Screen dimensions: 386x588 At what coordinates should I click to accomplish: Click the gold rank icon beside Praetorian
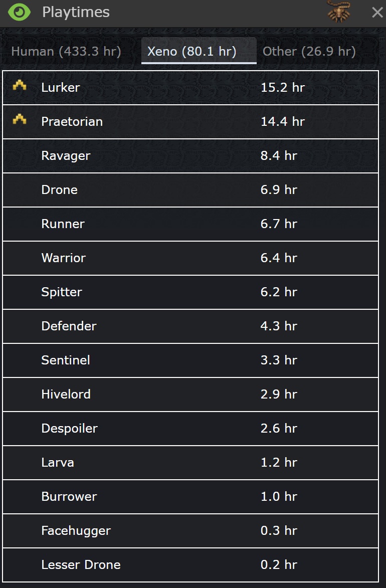20,120
